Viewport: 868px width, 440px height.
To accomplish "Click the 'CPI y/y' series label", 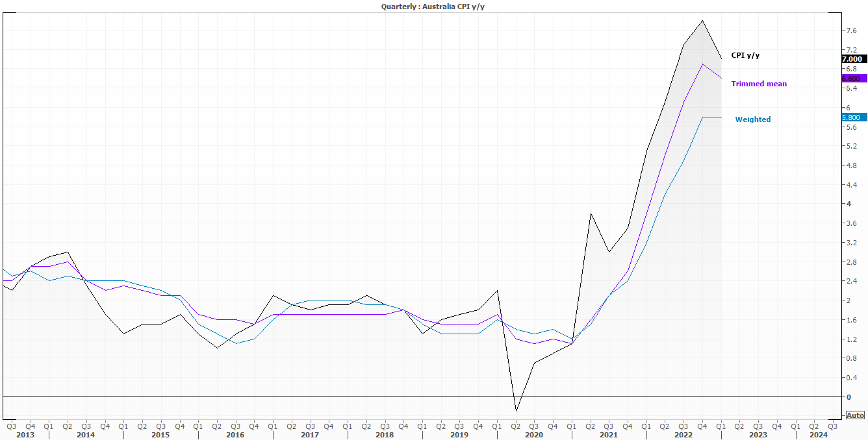I will [745, 55].
